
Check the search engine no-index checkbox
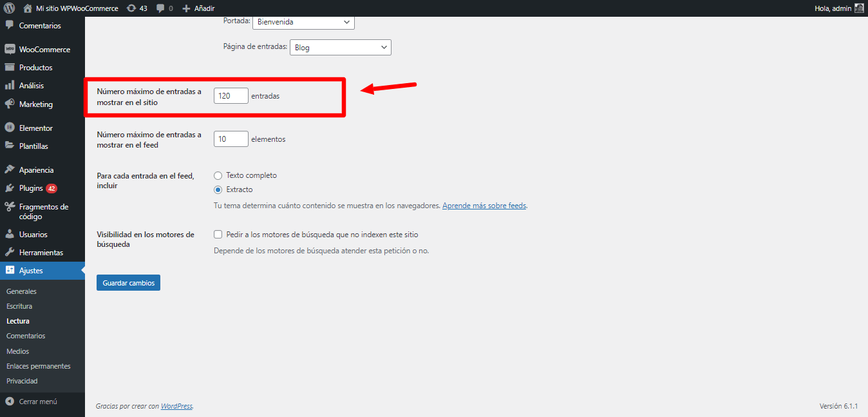point(218,235)
